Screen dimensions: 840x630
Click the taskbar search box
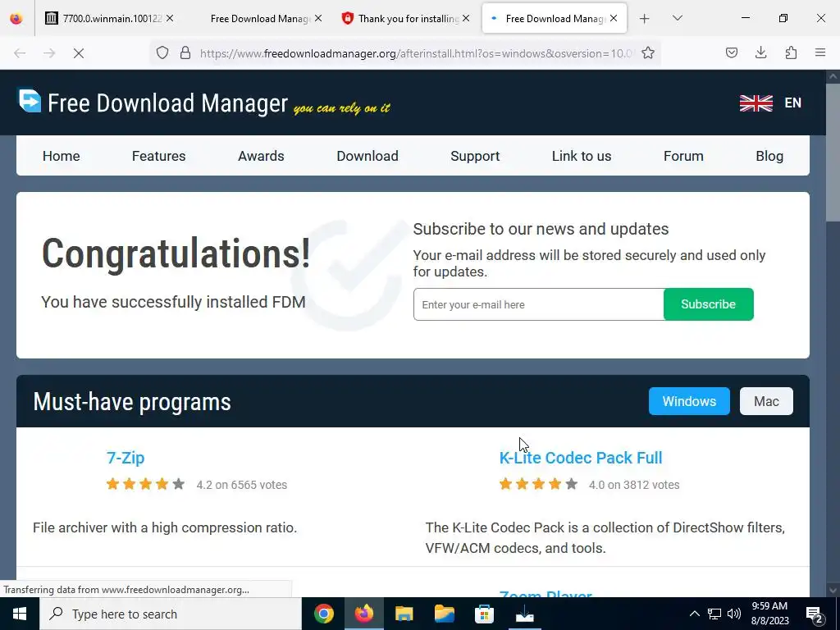coord(171,614)
